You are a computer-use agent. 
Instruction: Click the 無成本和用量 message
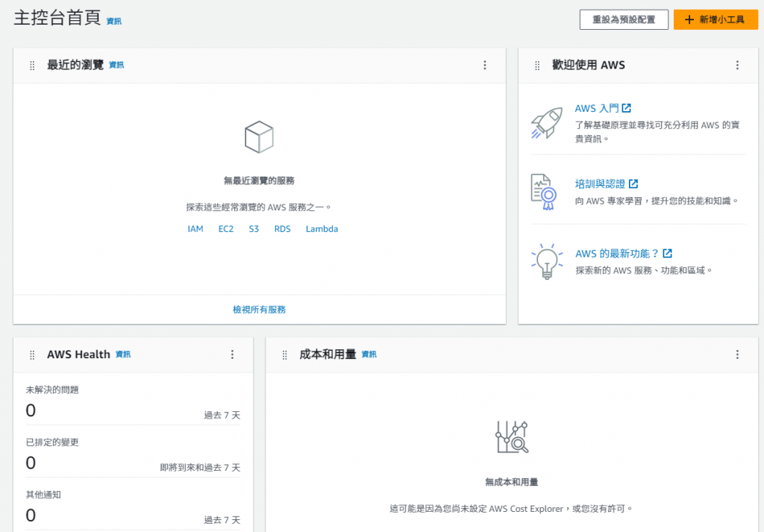click(x=512, y=482)
